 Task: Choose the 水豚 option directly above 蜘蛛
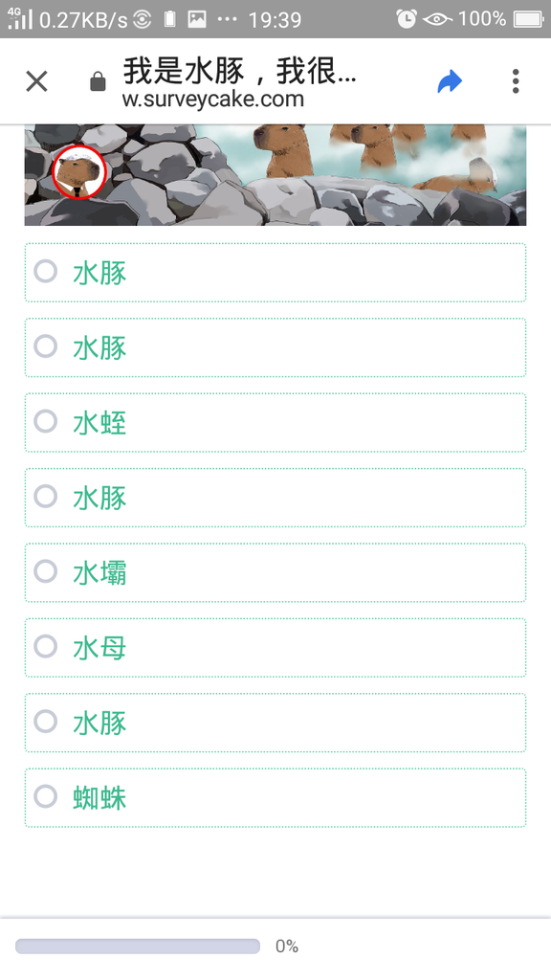(275, 723)
